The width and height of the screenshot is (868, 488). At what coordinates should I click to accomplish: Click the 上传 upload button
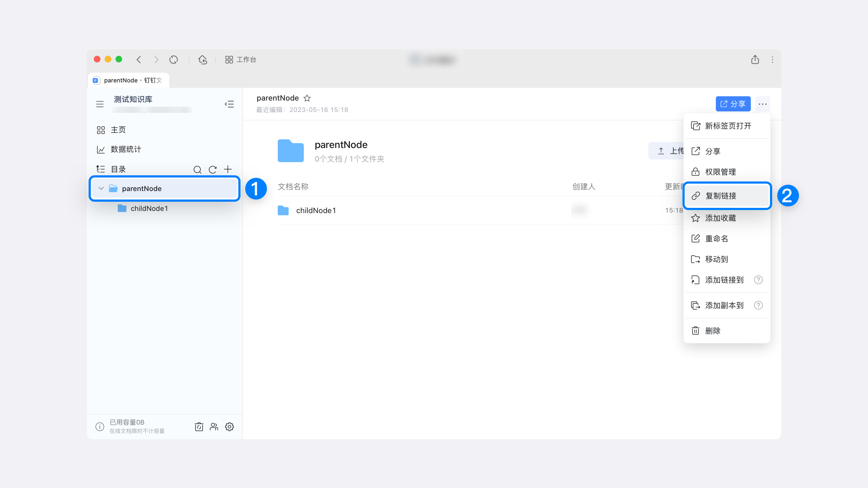coord(671,151)
